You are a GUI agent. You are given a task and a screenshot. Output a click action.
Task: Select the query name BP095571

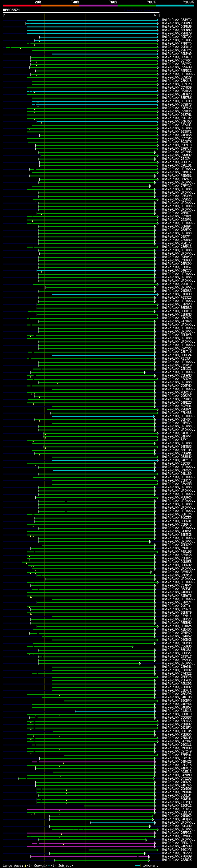click(x=11, y=10)
